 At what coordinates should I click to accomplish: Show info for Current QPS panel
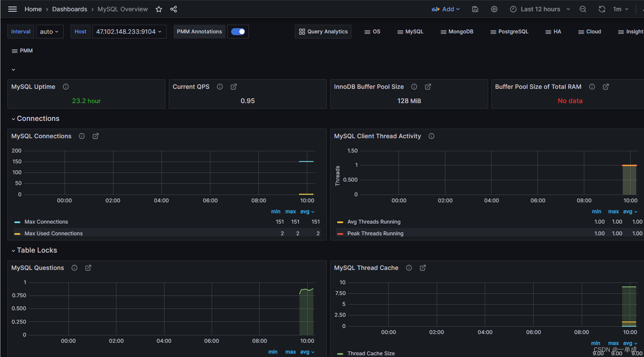[220, 87]
